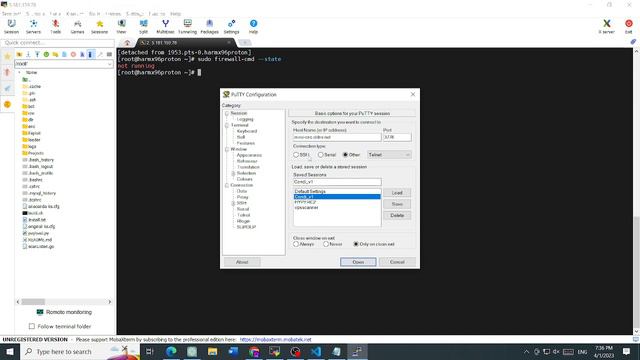
Task: Open the Settings toolbar icon
Action: pos(231,27)
